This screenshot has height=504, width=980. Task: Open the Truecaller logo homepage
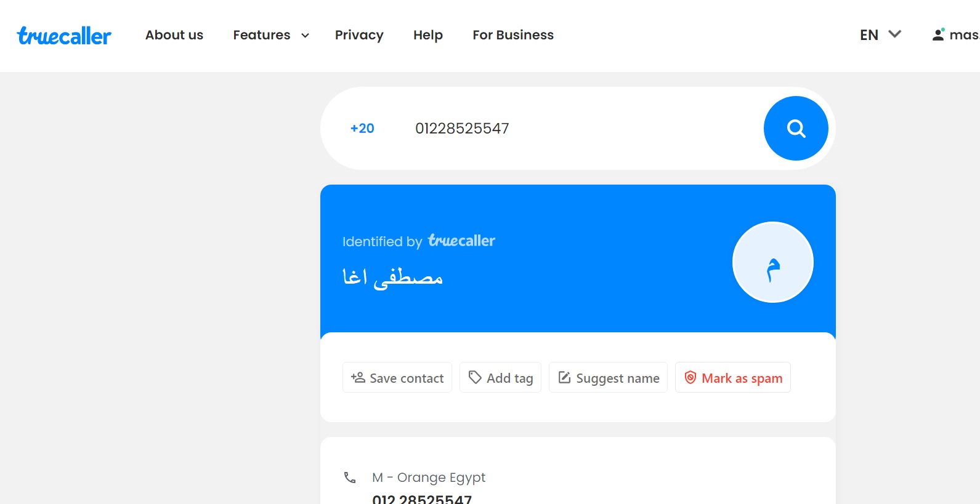tap(64, 36)
